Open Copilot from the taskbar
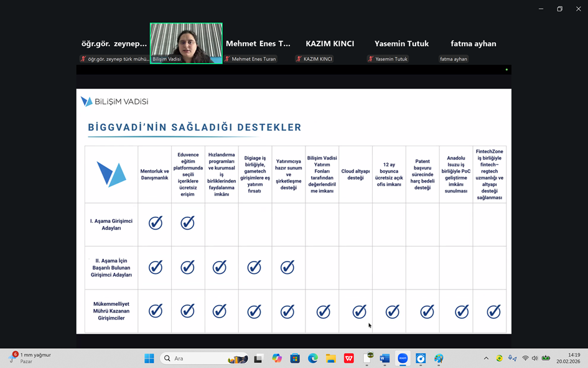 point(277,358)
